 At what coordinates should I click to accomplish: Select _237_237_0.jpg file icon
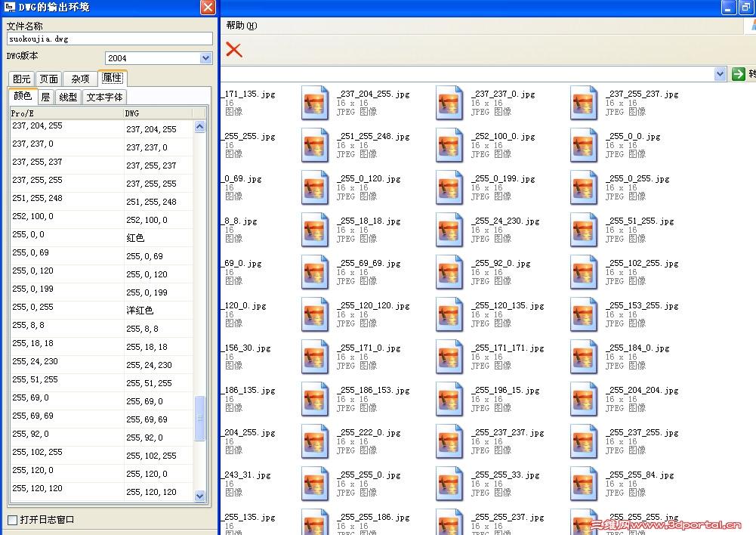449,103
